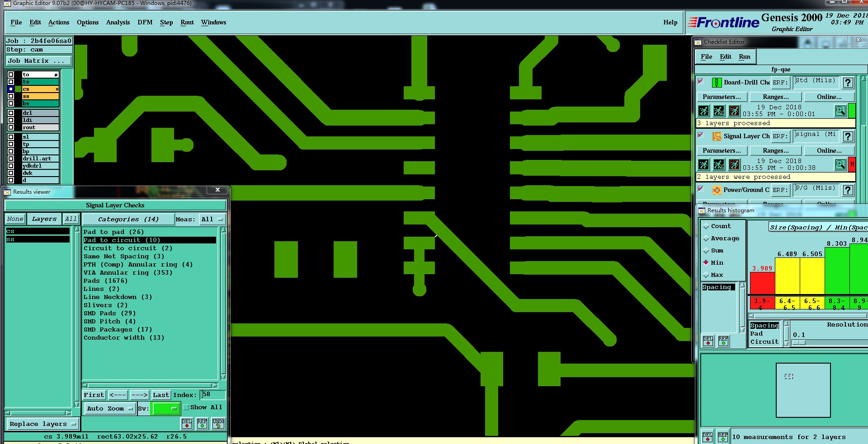Click REF icon beside '10 measurements' status
The height and width of the screenshot is (444, 868).
[723, 437]
